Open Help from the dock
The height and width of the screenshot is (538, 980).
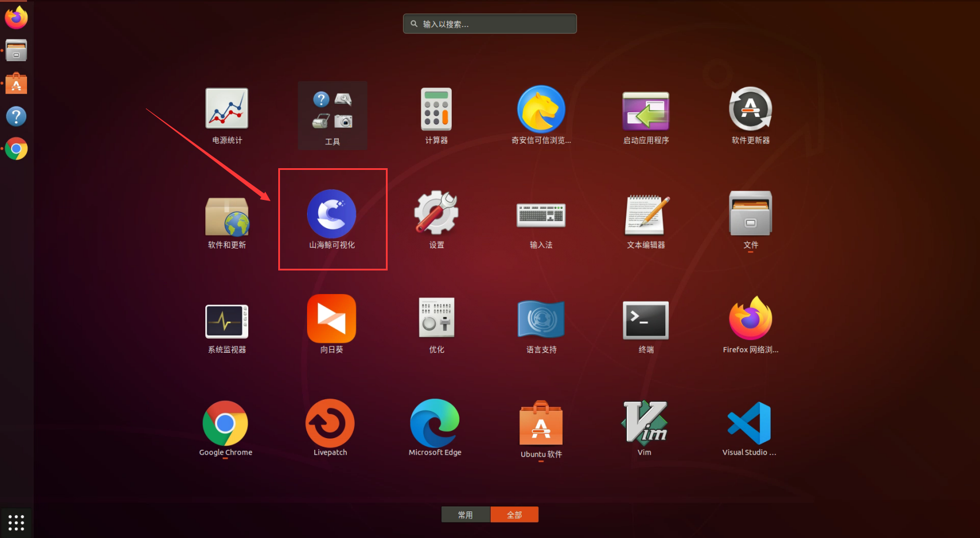click(16, 116)
